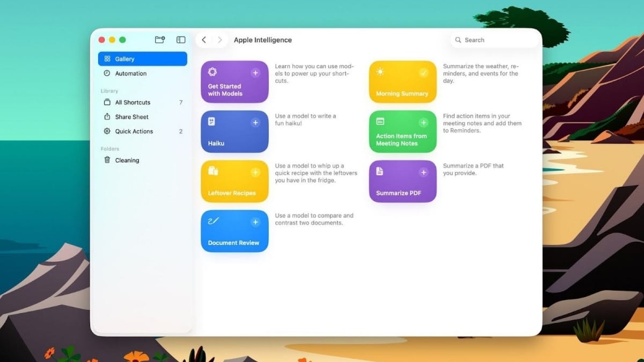
Task: Click the Gallery grid icon
Action: pos(107,59)
